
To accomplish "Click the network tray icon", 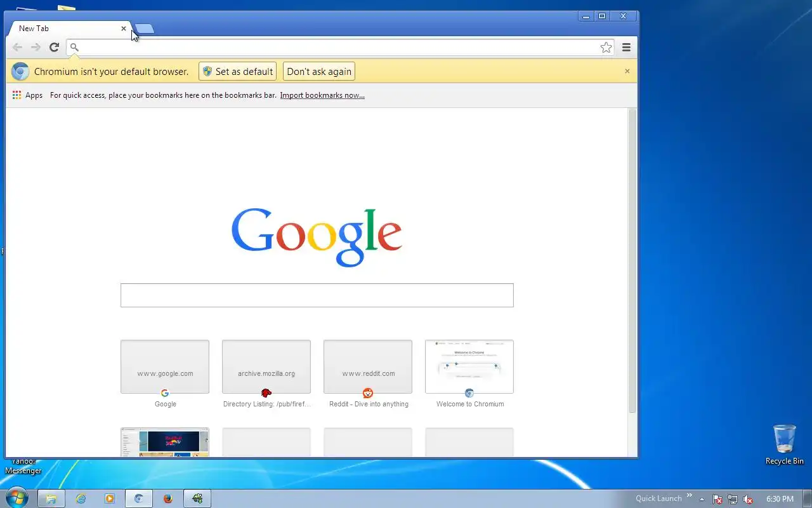I will tap(733, 499).
